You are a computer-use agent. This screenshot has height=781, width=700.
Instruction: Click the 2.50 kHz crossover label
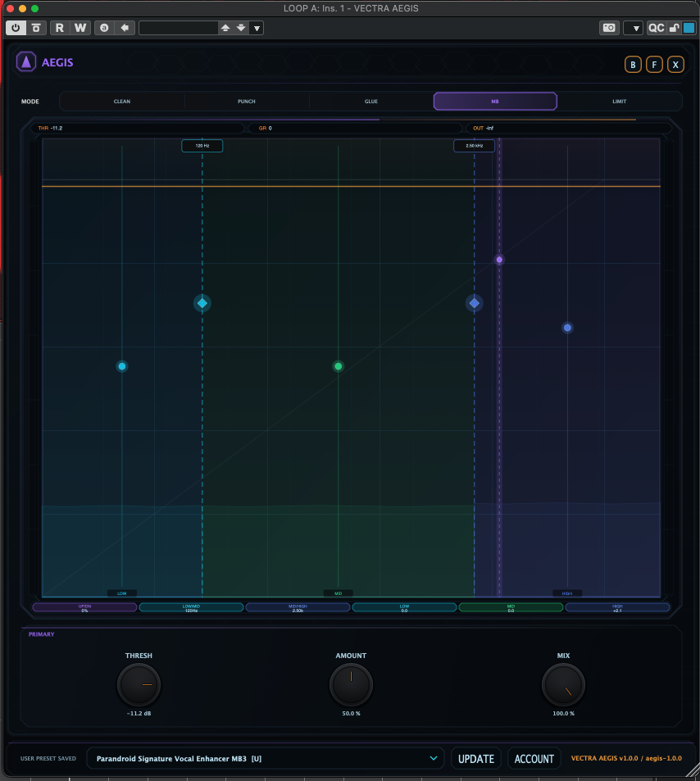(x=475, y=146)
